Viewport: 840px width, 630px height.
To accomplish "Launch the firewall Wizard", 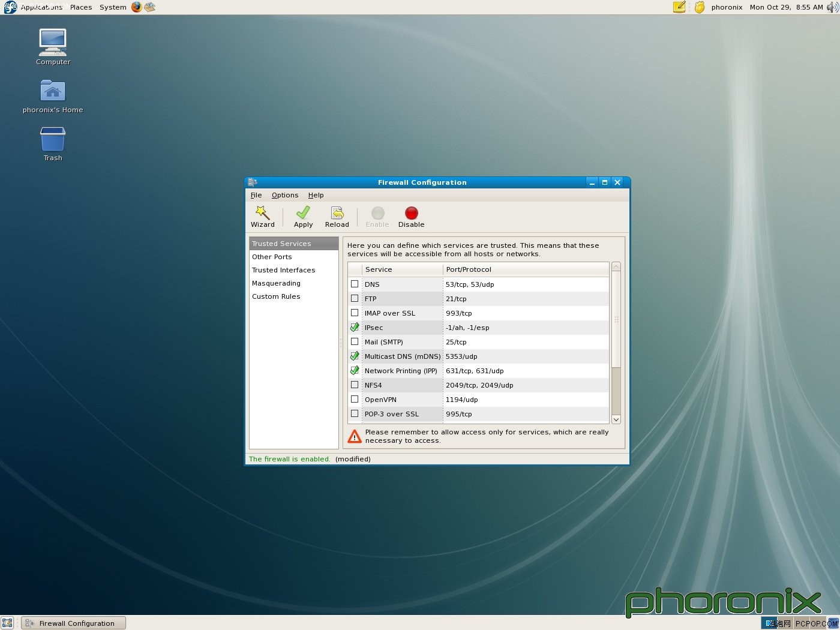I will (x=263, y=217).
